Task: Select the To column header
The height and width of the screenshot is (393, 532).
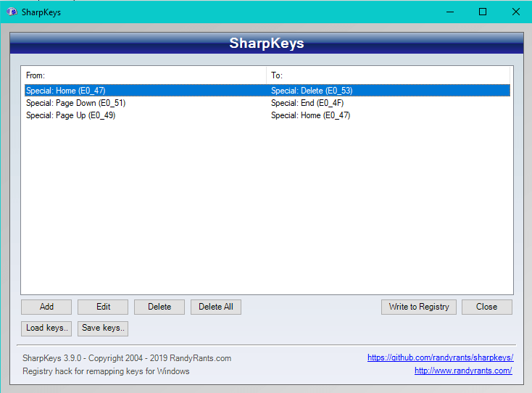Action: 388,75
